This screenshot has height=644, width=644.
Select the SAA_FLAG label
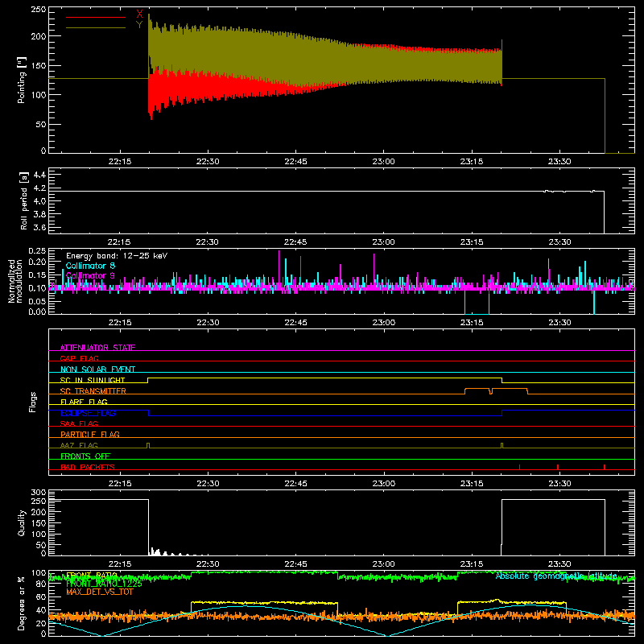pos(79,423)
